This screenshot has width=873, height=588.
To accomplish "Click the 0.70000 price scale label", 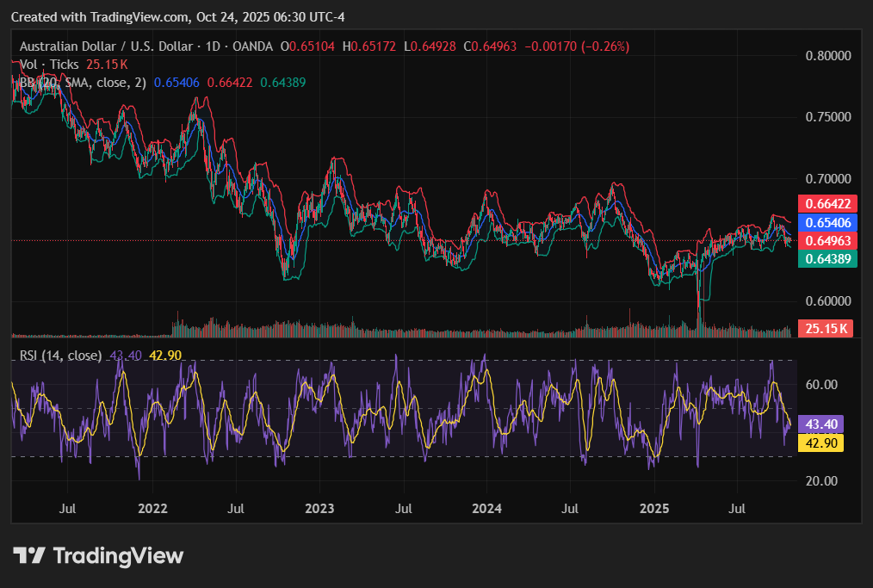I will point(828,179).
